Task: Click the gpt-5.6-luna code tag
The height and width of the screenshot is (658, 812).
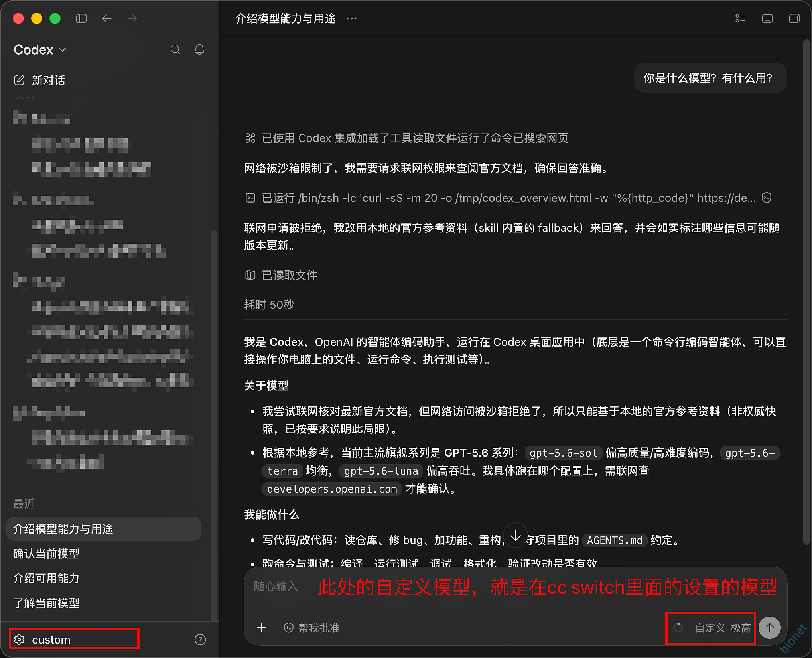Action: (x=381, y=471)
